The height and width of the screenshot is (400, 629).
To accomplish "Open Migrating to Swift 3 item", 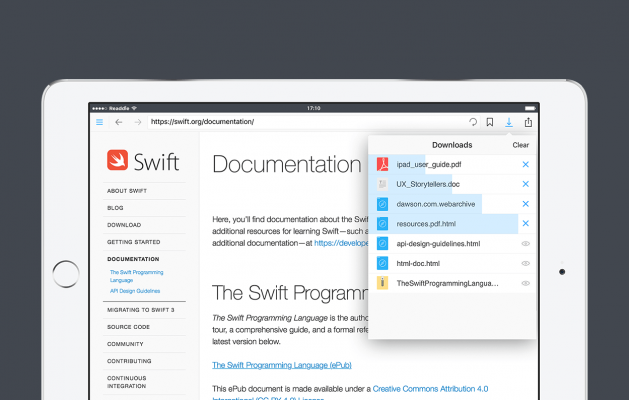I will tap(140, 310).
